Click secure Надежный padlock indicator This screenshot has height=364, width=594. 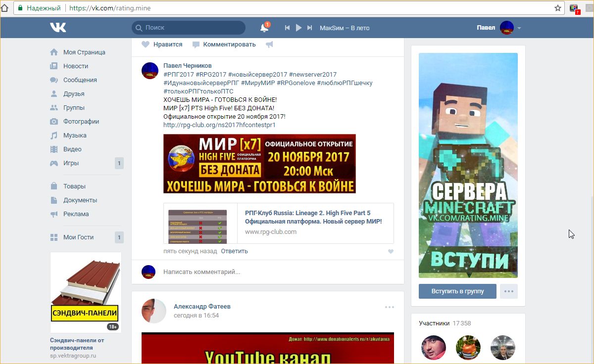pyautogui.click(x=40, y=8)
